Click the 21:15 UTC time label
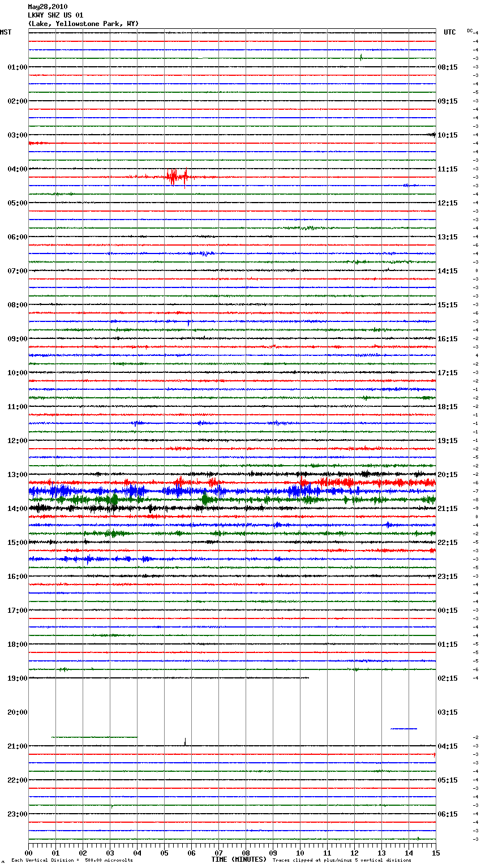481x868 pixels. 448,509
